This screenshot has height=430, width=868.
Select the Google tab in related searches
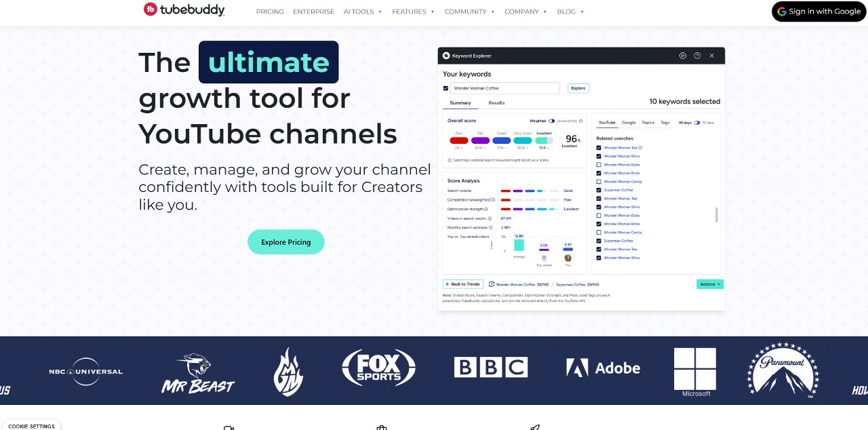pos(629,123)
